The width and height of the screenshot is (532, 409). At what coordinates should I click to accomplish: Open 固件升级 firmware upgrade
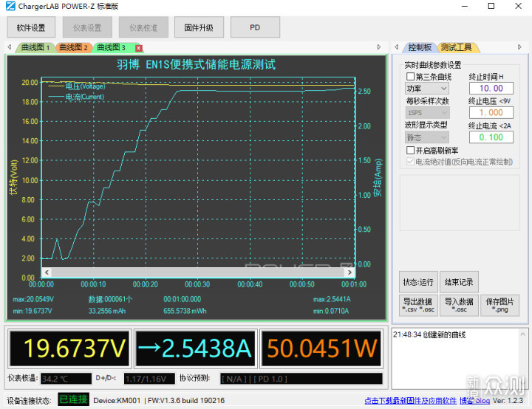(199, 27)
